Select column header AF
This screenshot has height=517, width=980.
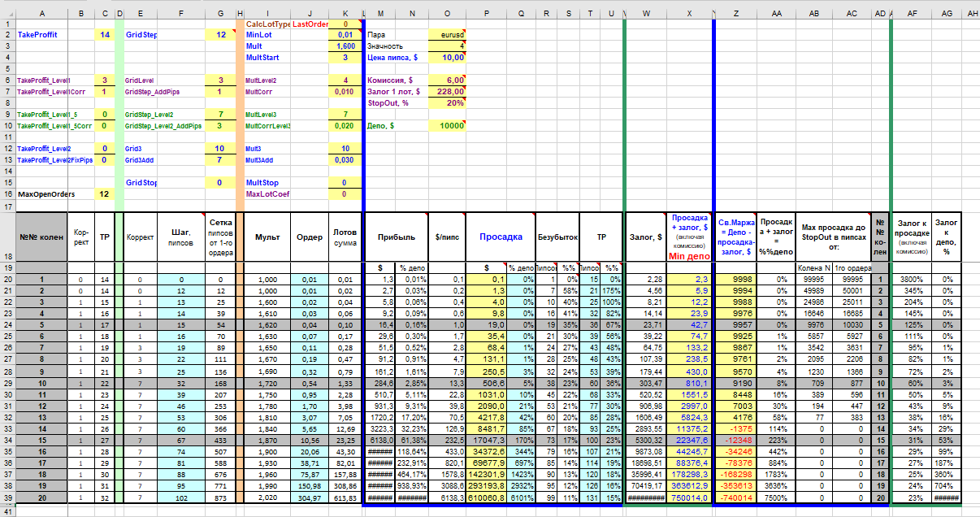point(913,15)
